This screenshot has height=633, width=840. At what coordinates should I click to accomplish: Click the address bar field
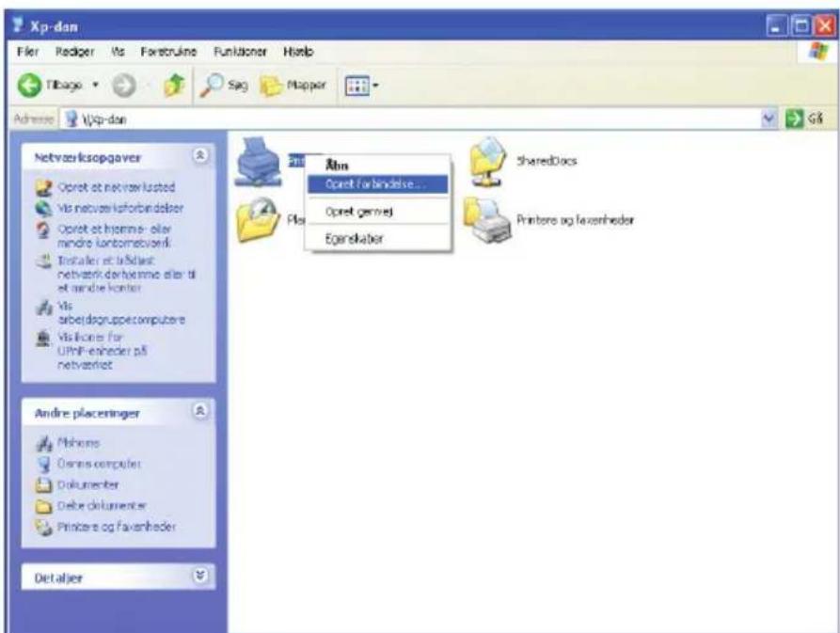(411, 119)
